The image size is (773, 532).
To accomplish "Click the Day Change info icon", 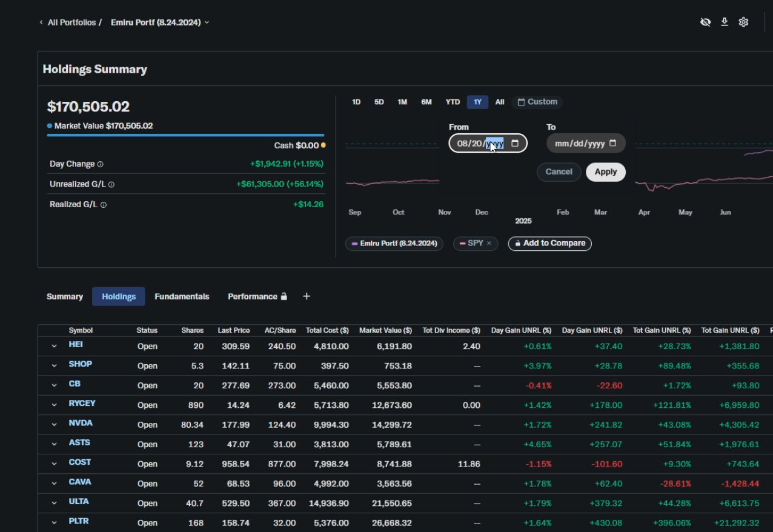I will [x=101, y=164].
